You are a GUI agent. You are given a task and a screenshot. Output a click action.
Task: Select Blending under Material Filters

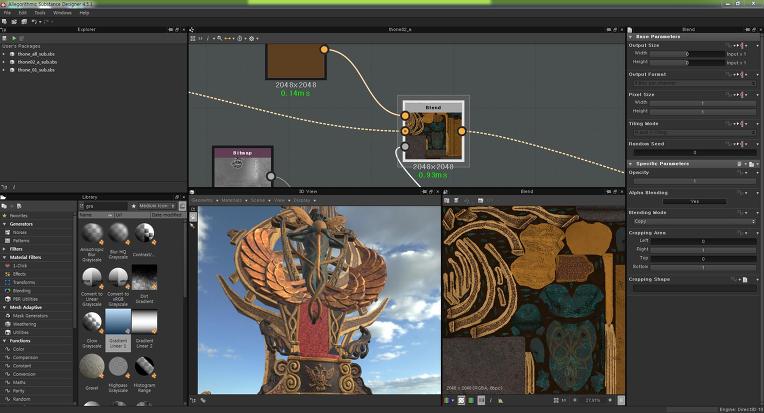point(21,291)
